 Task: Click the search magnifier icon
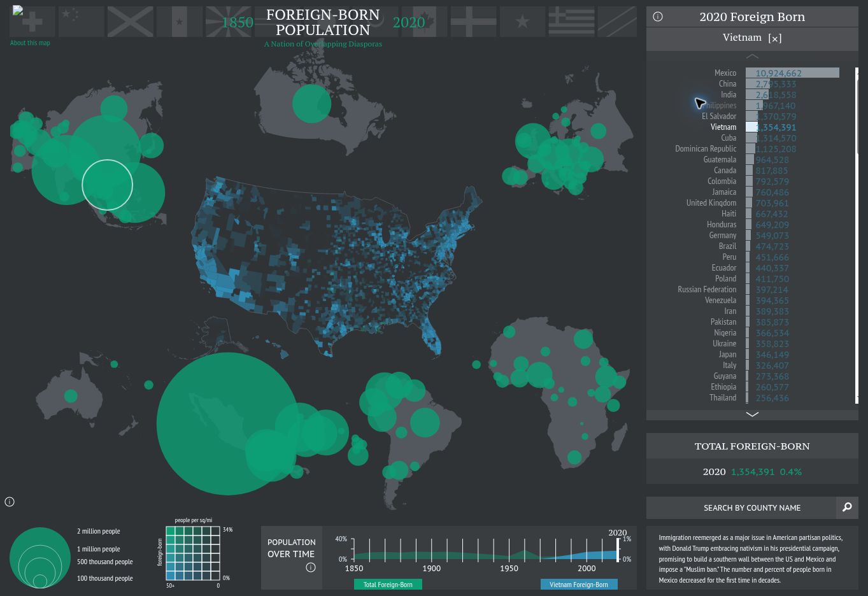pos(847,507)
